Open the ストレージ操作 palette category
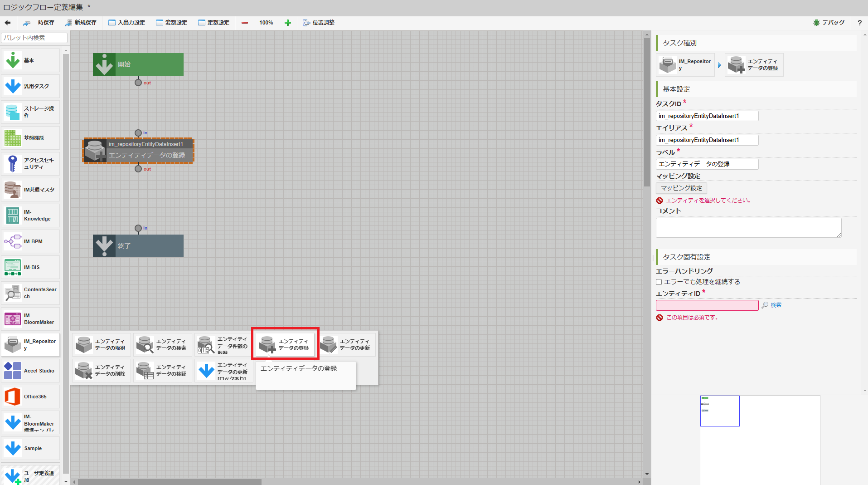Screen dimensions: 868x485 [30, 112]
